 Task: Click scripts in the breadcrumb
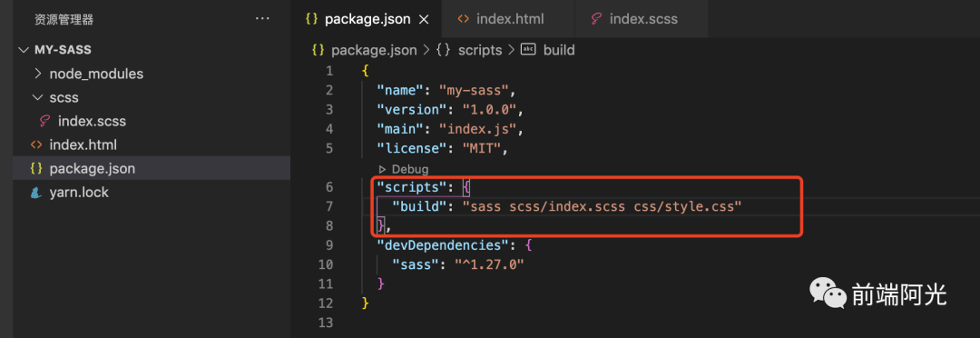(480, 50)
